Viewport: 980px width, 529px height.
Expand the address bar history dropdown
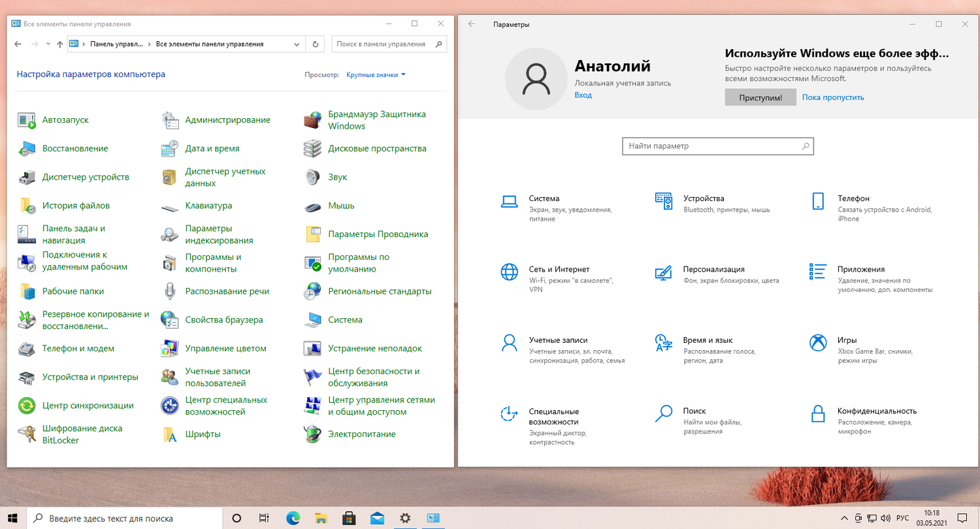pyautogui.click(x=297, y=44)
